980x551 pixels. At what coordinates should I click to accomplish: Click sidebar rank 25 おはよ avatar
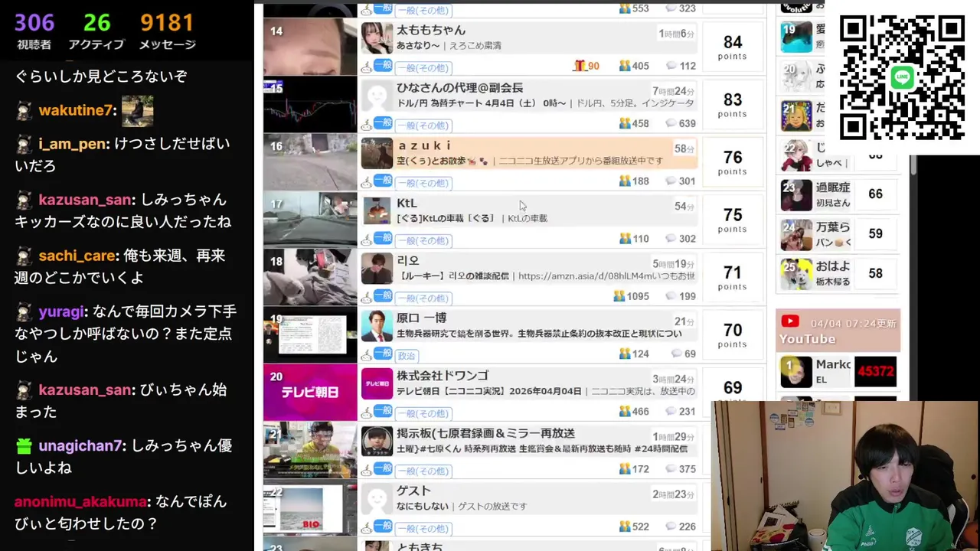tap(796, 274)
